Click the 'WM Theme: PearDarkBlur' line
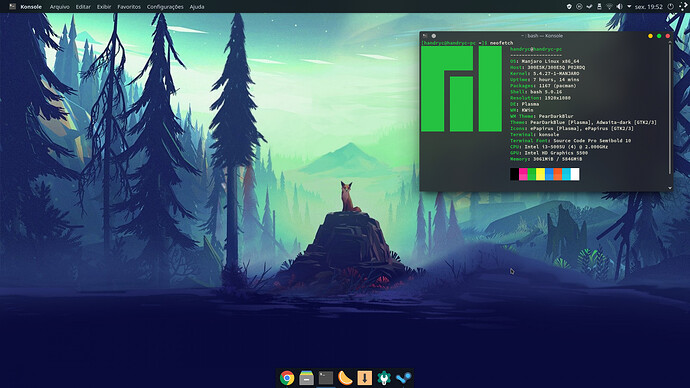Viewport: 690px width, 388px height. (542, 116)
